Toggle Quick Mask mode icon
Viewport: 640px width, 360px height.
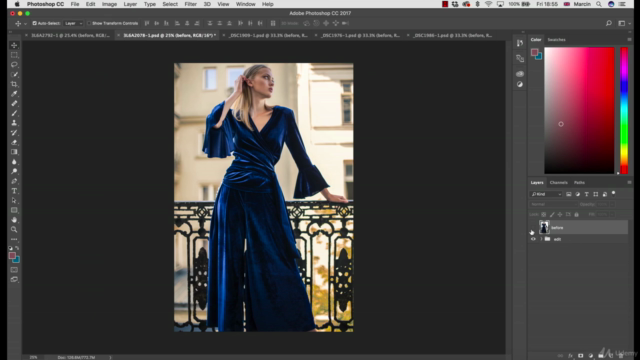click(14, 270)
